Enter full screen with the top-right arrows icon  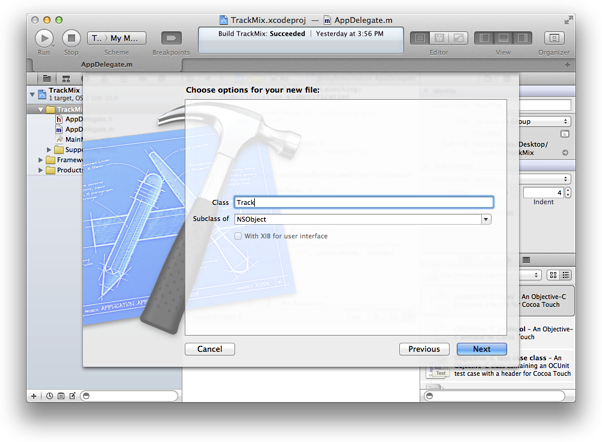coord(568,20)
